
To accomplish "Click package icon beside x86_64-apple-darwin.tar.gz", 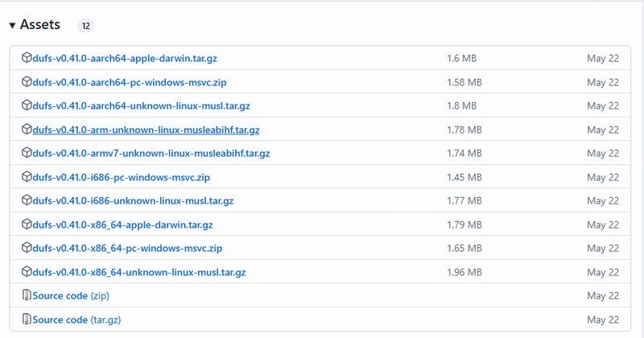I will (x=27, y=225).
